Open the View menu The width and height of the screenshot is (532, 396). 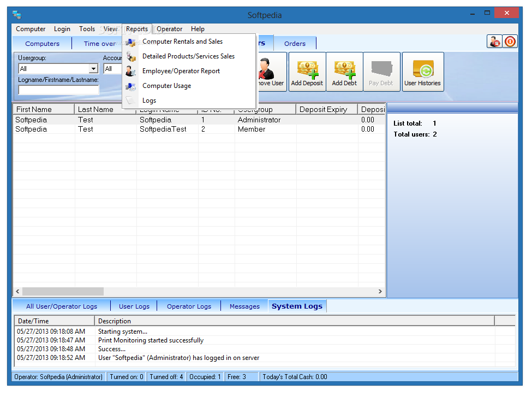tap(110, 29)
